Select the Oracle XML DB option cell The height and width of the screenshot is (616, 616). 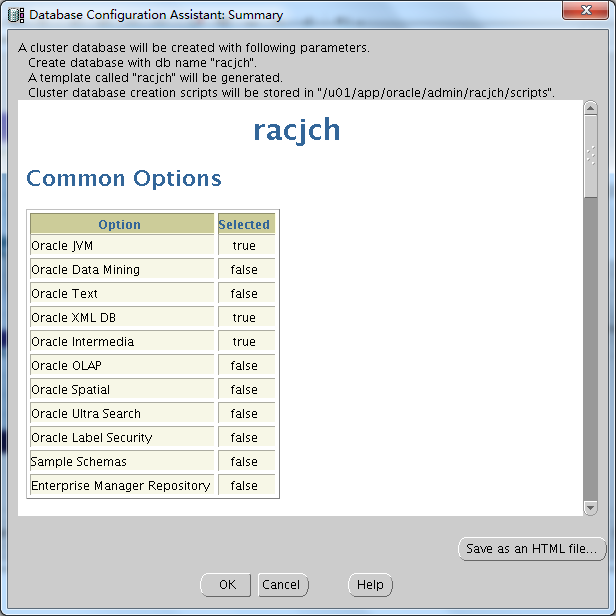click(122, 318)
